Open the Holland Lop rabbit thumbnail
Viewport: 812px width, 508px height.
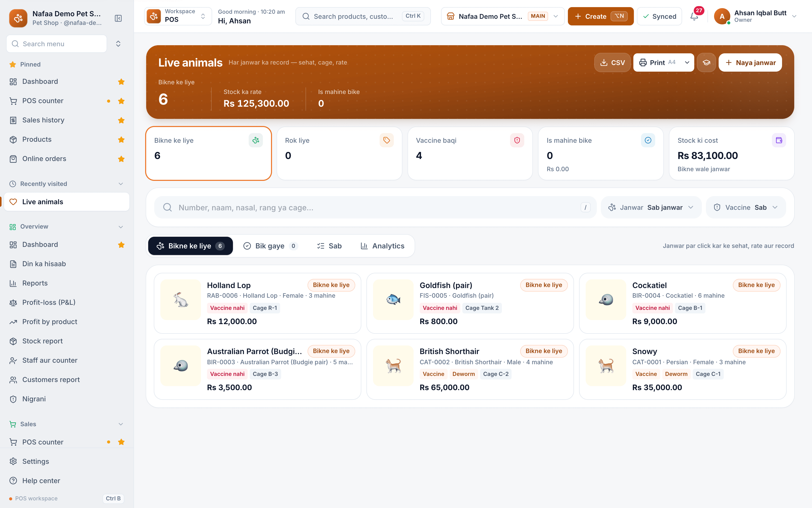pos(180,299)
